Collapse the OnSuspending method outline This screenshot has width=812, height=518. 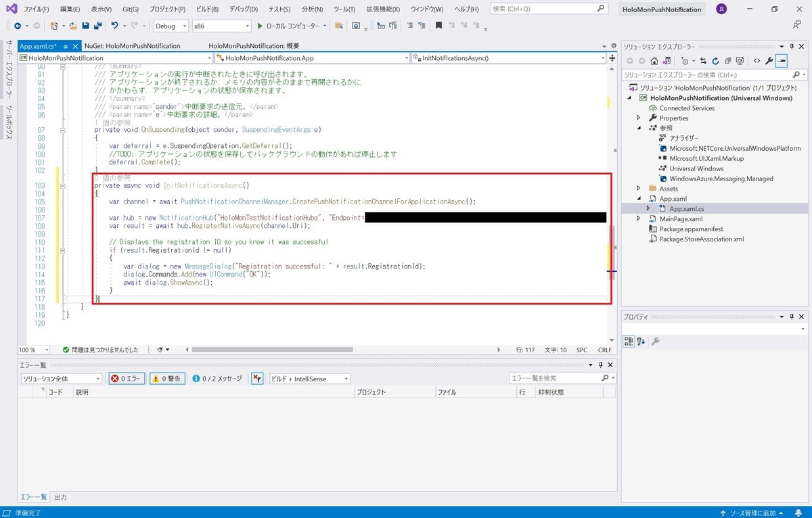pyautogui.click(x=62, y=129)
